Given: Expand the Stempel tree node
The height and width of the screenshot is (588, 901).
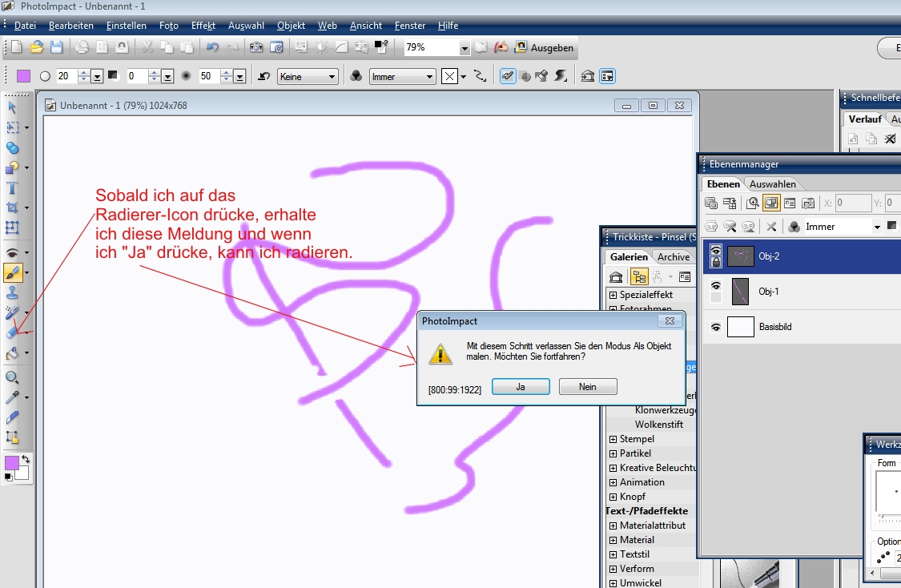Looking at the screenshot, I should [613, 439].
